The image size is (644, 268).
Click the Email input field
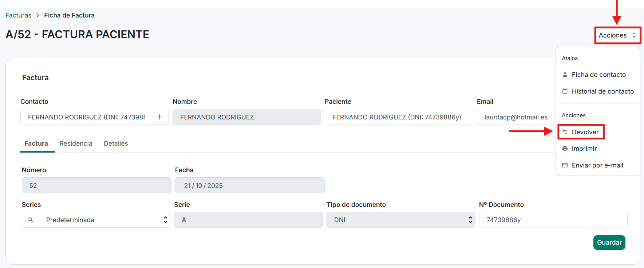tap(516, 117)
